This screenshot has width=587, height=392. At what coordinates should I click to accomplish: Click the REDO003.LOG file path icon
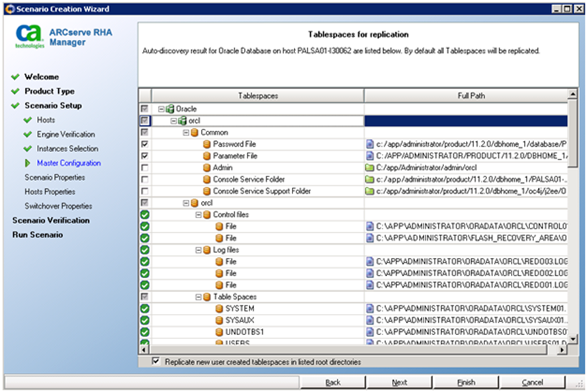click(370, 262)
